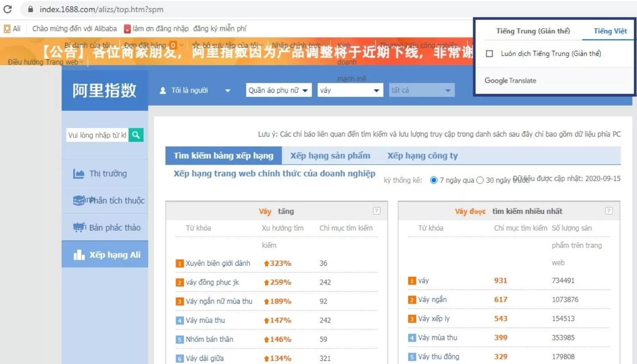Click keyword Nhóm bán thân

coord(209,339)
